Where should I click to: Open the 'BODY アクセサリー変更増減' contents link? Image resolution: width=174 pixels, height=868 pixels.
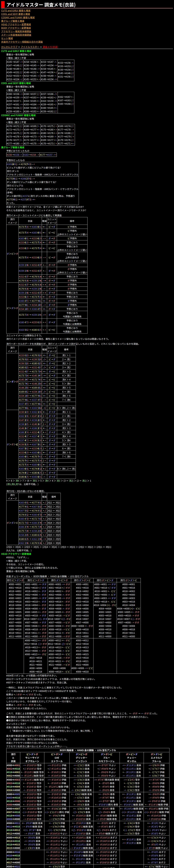[16, 28]
